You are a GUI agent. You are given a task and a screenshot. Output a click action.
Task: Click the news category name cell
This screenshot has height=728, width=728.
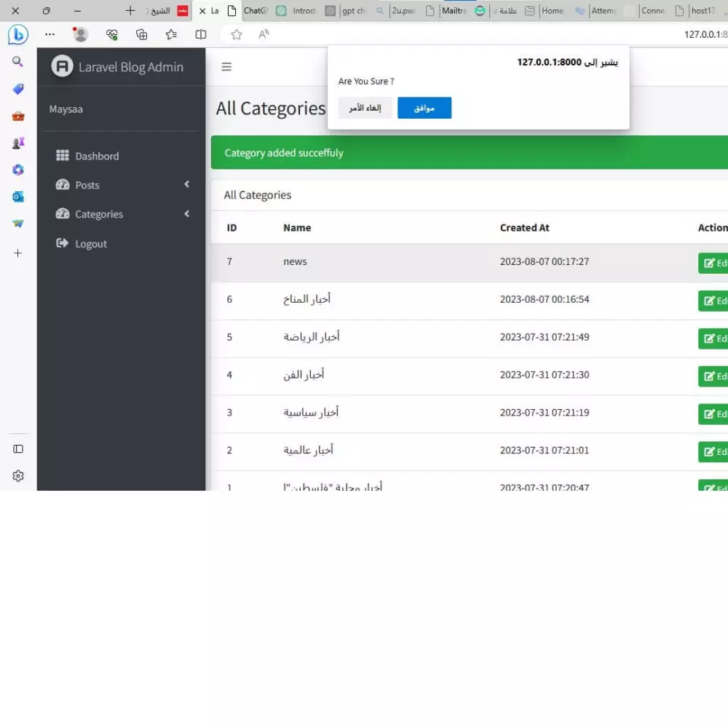(296, 261)
